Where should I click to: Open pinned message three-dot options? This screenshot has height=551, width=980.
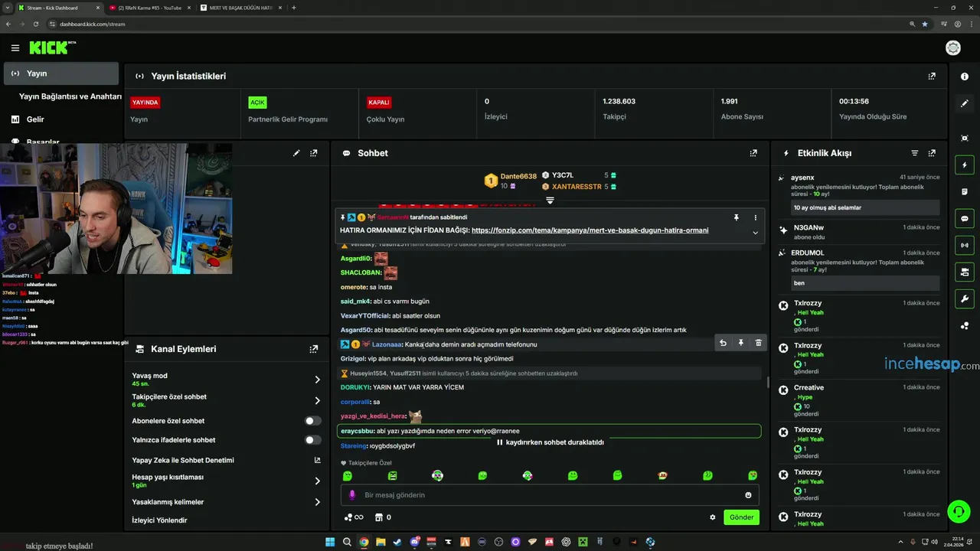[755, 217]
